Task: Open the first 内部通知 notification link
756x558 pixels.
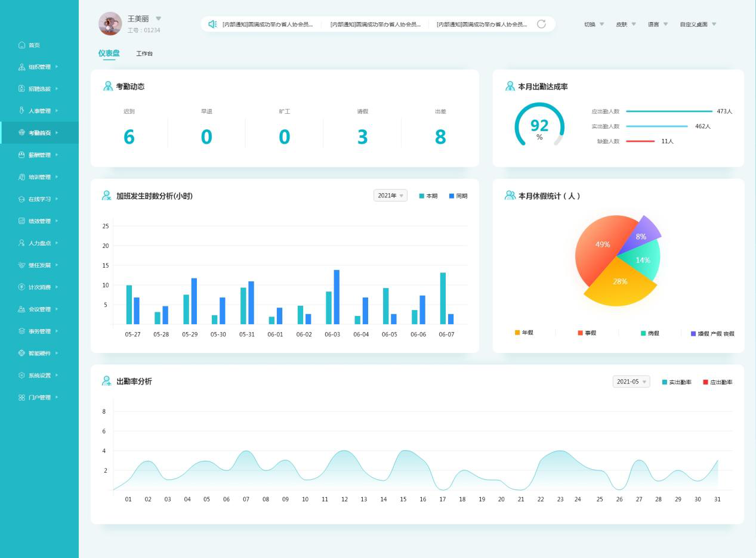Action: 267,24
